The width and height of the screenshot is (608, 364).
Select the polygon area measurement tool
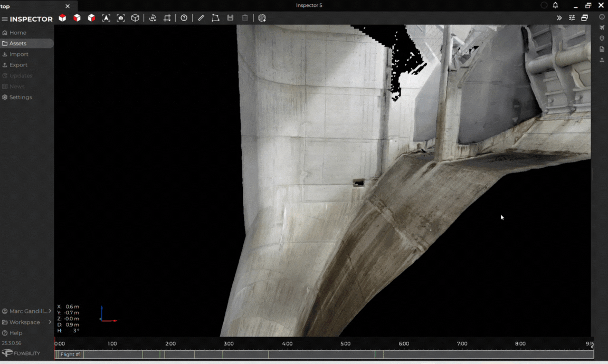(215, 18)
